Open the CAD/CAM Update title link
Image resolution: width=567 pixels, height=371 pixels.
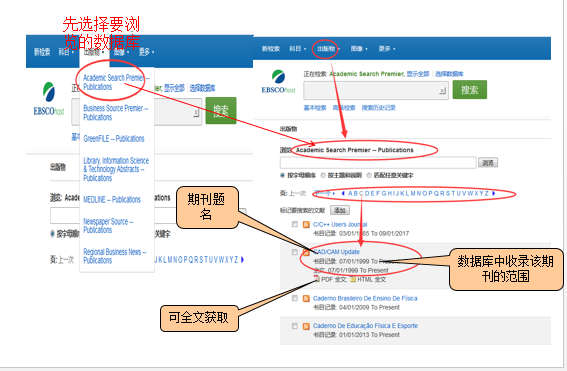pyautogui.click(x=336, y=252)
